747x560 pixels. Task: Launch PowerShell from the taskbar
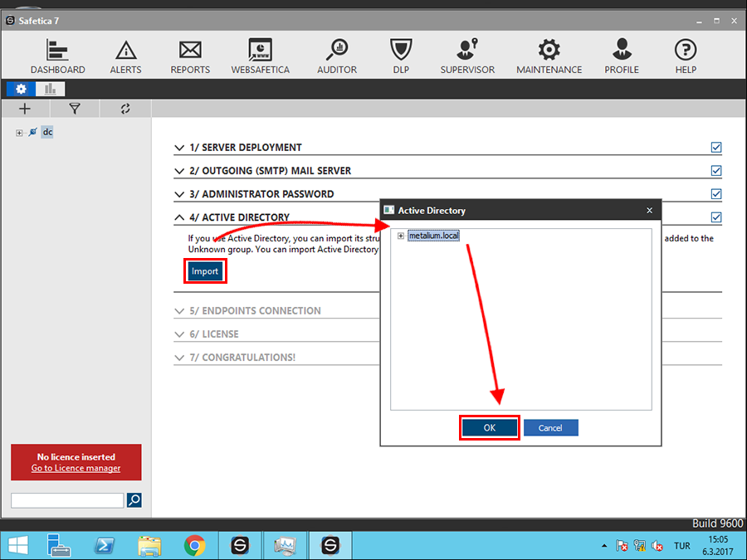point(105,545)
